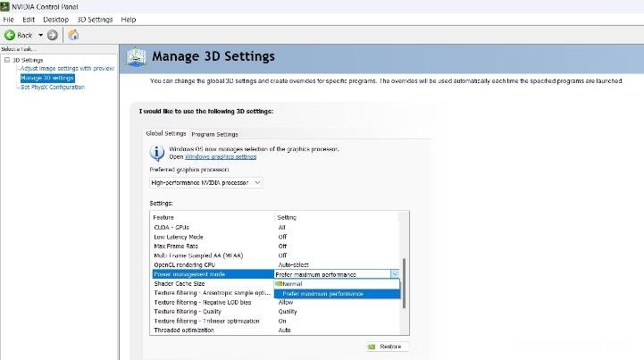
Task: Click the NVIDIA Control Panel title bar icon
Action: click(6, 6)
